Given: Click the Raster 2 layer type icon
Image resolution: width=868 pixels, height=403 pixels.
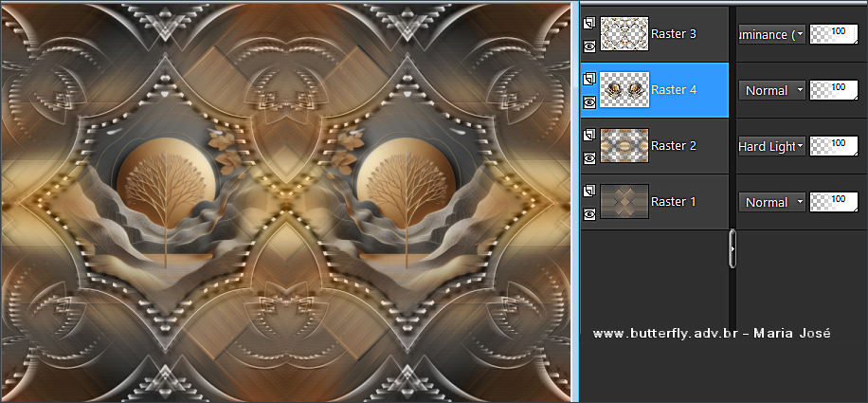Looking at the screenshot, I should coord(589,135).
